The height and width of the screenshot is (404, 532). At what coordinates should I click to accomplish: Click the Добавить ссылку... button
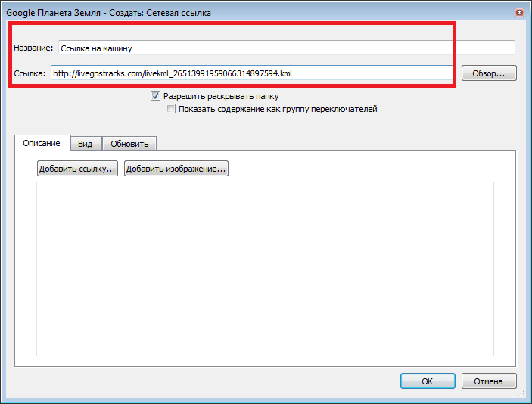pyautogui.click(x=77, y=169)
